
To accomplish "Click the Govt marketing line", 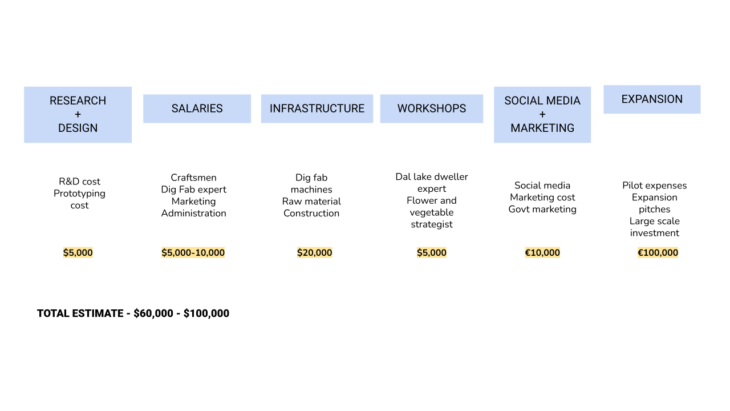I will (x=542, y=209).
